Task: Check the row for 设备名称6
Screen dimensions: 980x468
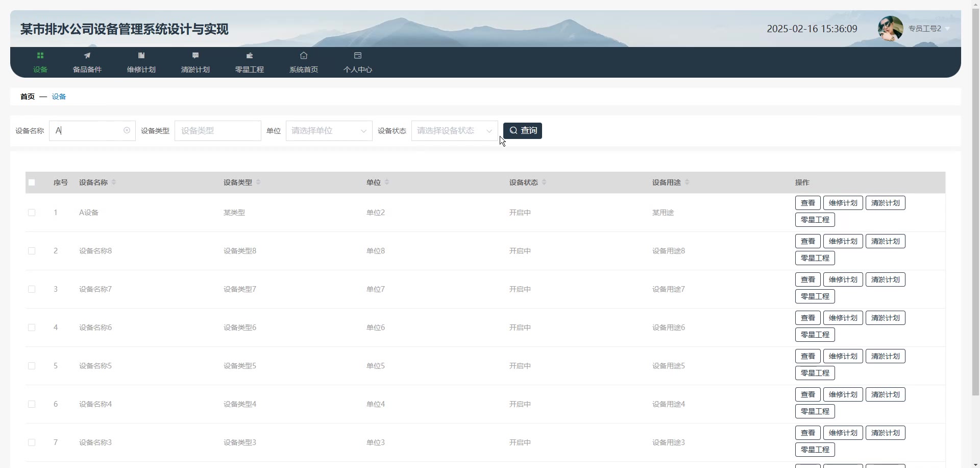Action: 32,327
